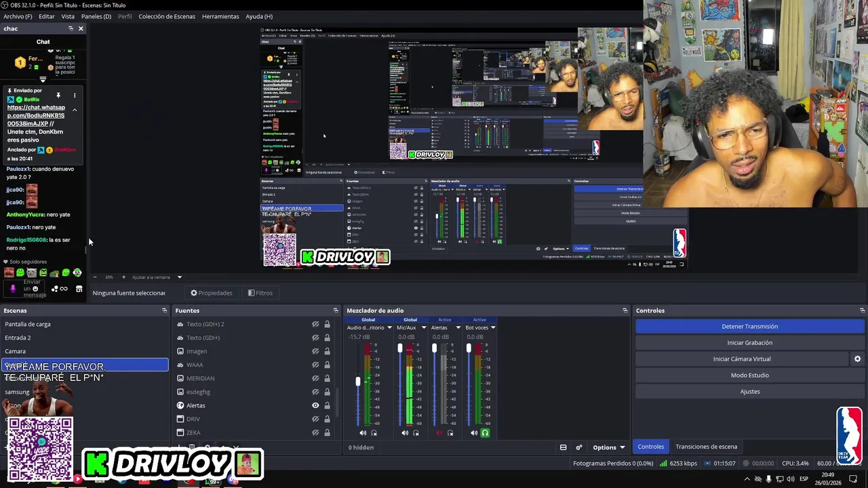This screenshot has width=868, height=488.
Task: Mute the Audio del escritorio channel
Action: [363, 433]
